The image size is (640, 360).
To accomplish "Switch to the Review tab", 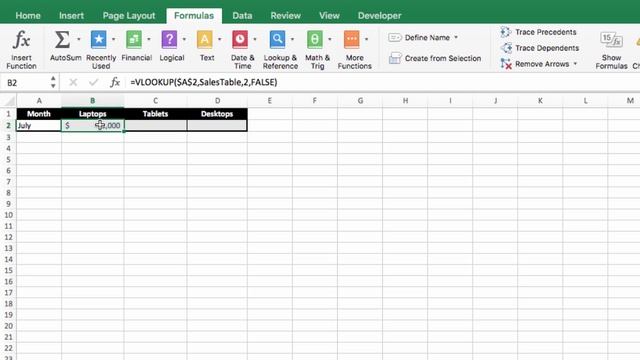I will coord(285,16).
